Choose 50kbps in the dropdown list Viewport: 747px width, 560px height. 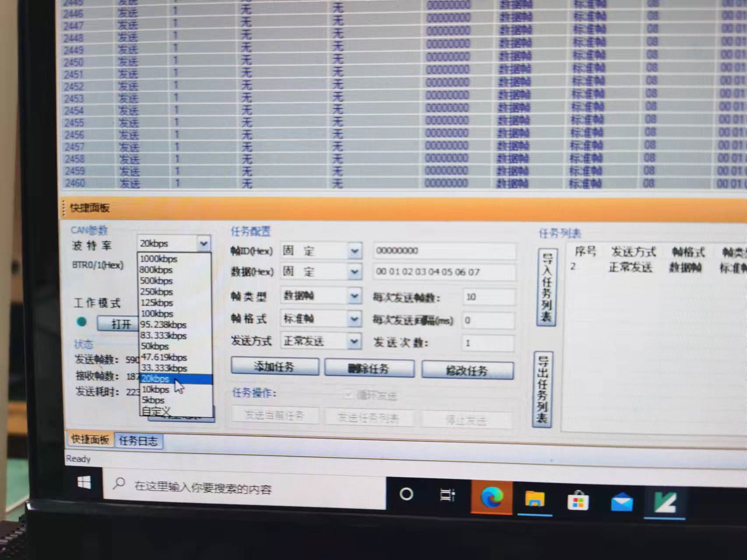coord(175,346)
